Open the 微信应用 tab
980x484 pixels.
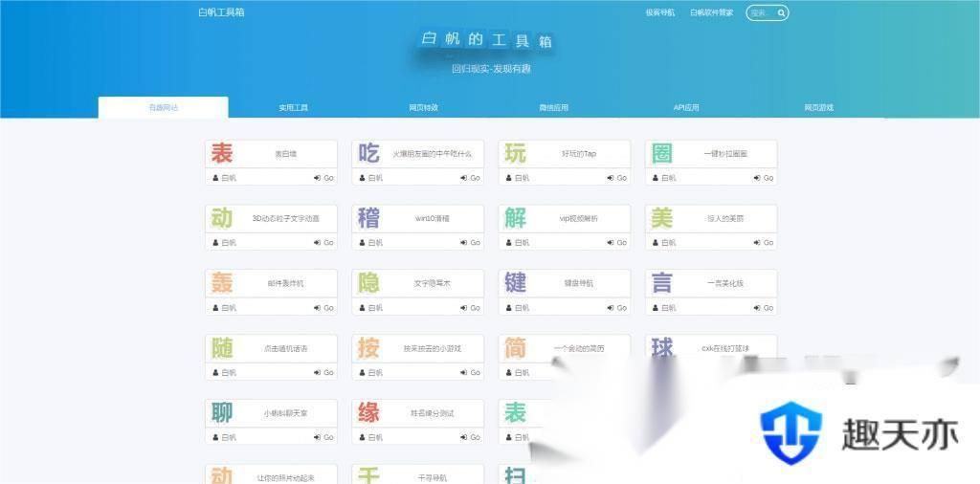pos(554,107)
